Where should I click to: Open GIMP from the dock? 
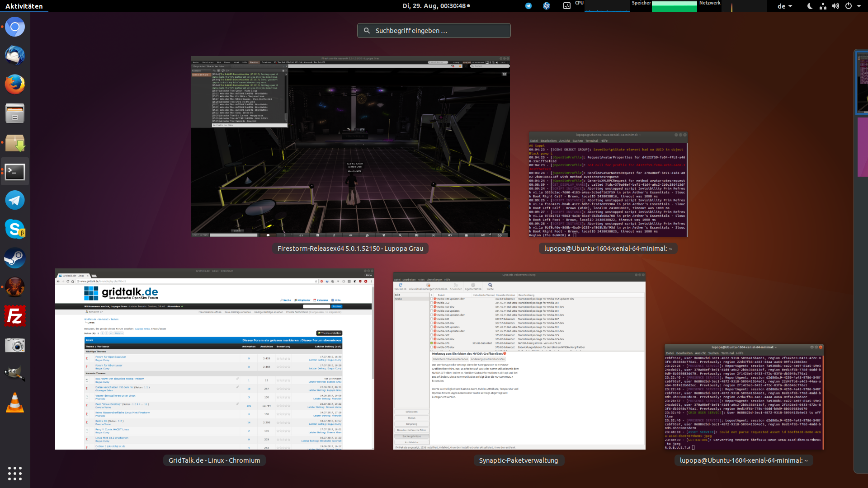tap(15, 374)
